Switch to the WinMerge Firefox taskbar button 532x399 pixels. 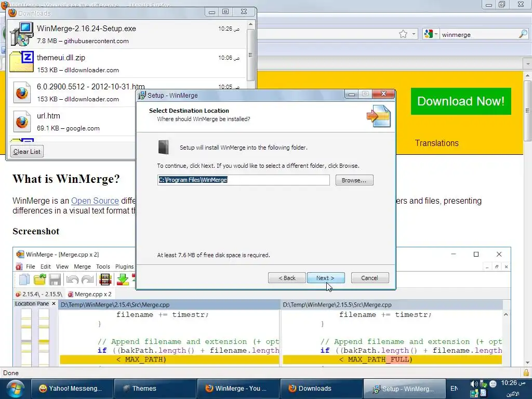tap(238, 389)
